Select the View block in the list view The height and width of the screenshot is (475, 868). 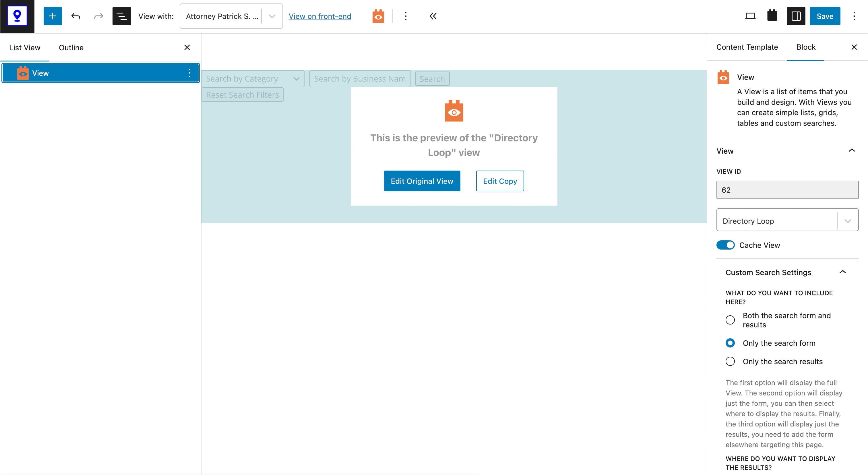[101, 73]
